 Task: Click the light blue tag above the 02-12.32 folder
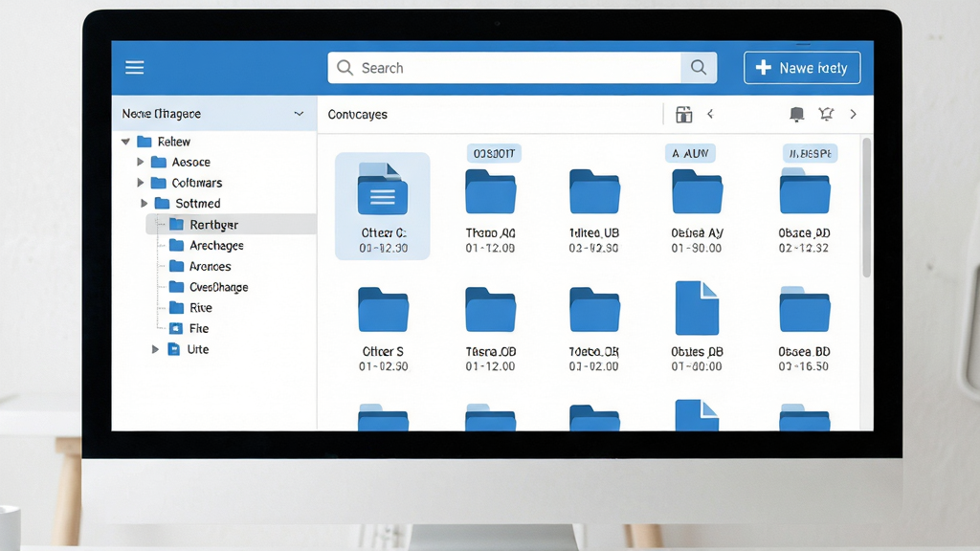tap(810, 153)
